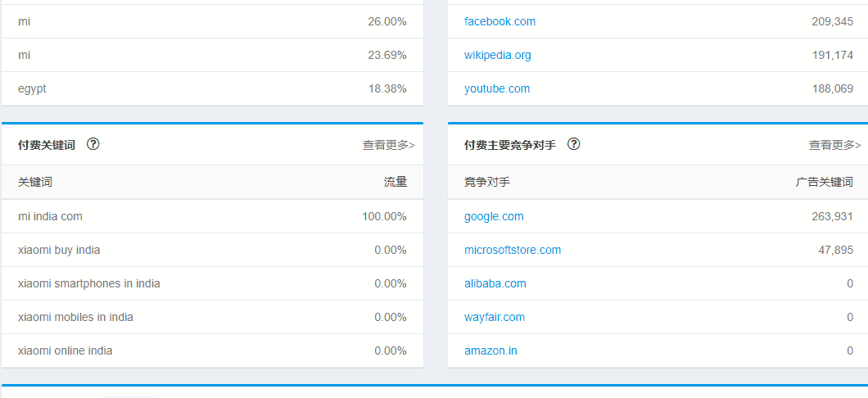Open the amazon.in competitor link
Image resolution: width=868 pixels, height=398 pixels.
point(491,351)
